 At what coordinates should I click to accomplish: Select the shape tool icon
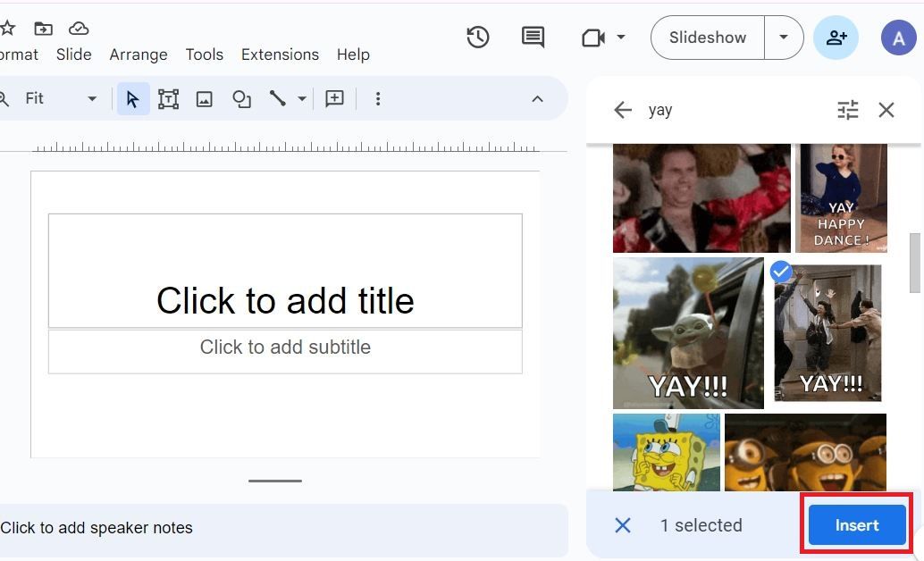point(241,99)
